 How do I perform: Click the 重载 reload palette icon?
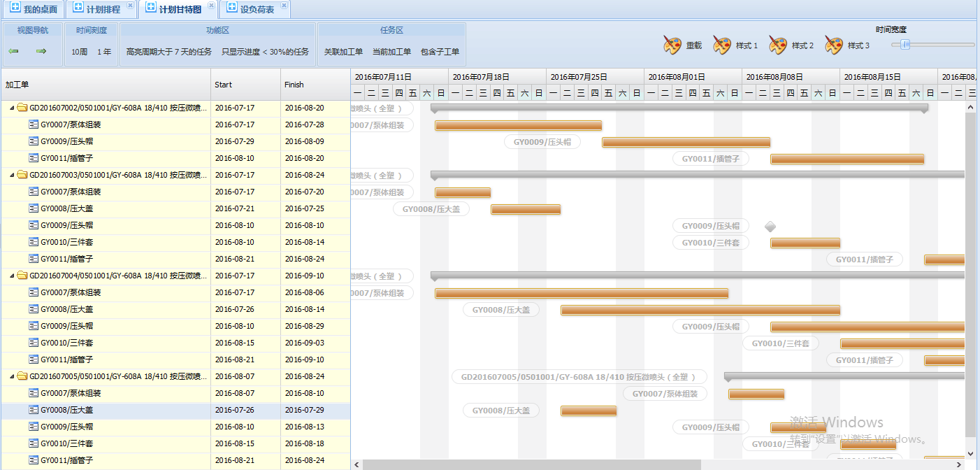click(x=672, y=45)
